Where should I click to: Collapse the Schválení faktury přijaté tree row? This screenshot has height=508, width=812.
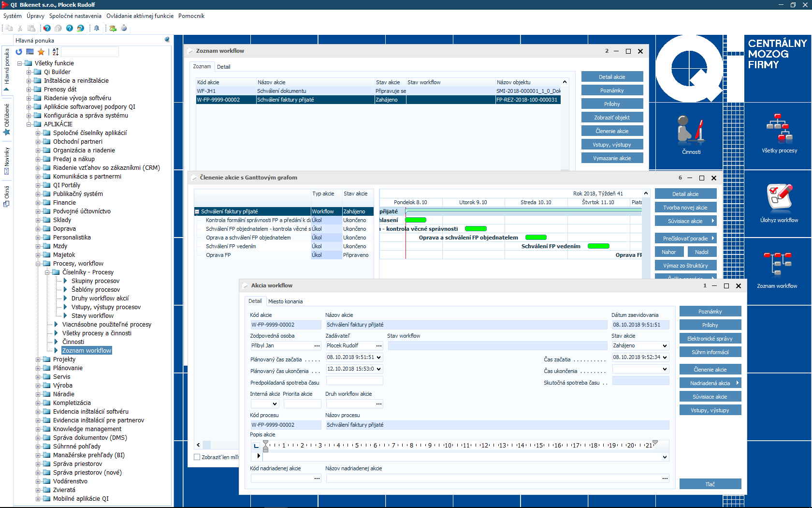point(197,211)
